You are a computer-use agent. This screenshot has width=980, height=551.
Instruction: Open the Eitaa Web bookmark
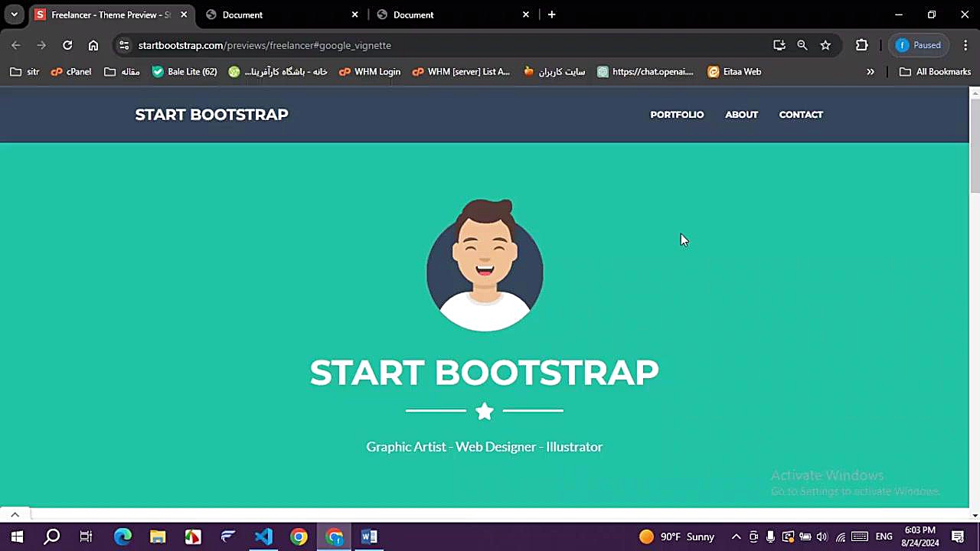(x=734, y=71)
